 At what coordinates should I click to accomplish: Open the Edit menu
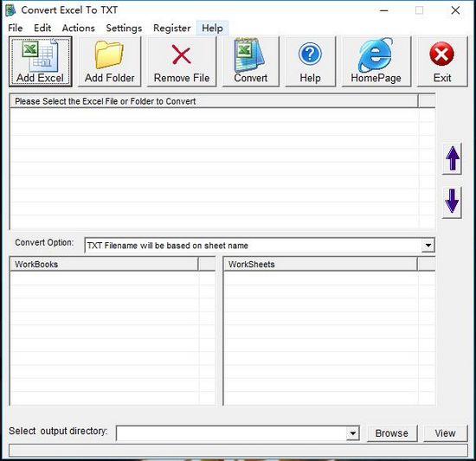[x=42, y=29]
